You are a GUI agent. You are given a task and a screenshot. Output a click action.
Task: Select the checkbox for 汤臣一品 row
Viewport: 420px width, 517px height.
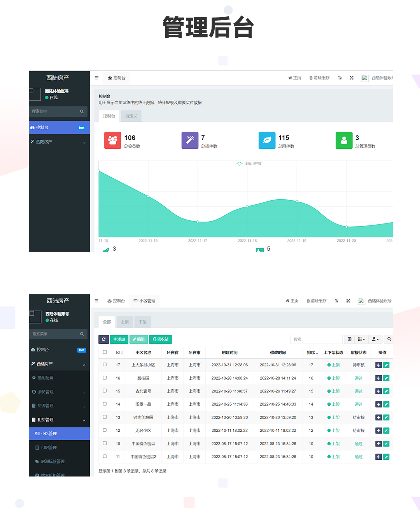pos(105,404)
